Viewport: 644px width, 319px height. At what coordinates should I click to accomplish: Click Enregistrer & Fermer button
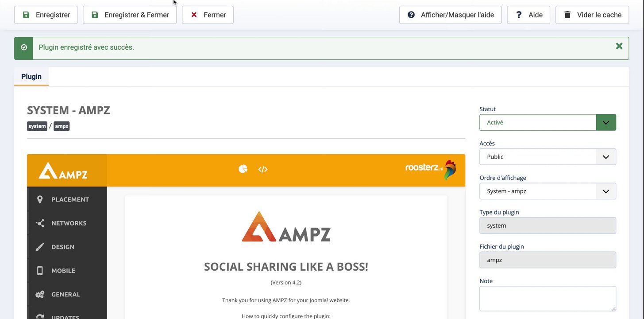[x=130, y=15]
